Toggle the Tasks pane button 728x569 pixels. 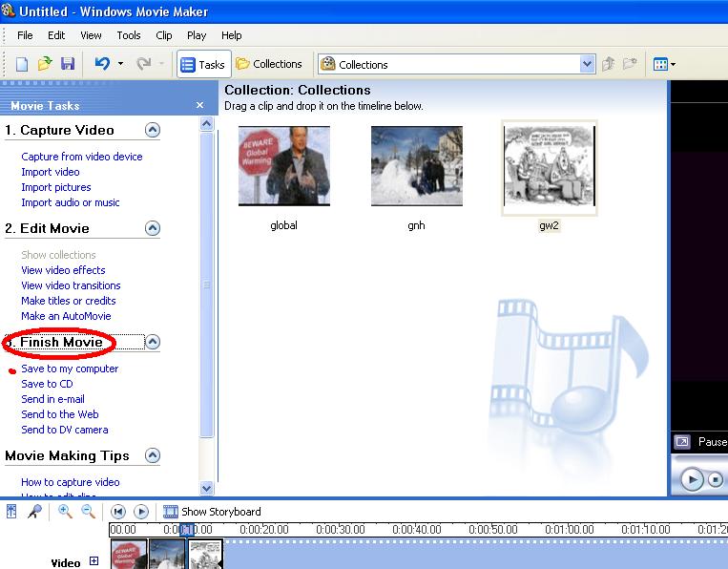pos(203,64)
